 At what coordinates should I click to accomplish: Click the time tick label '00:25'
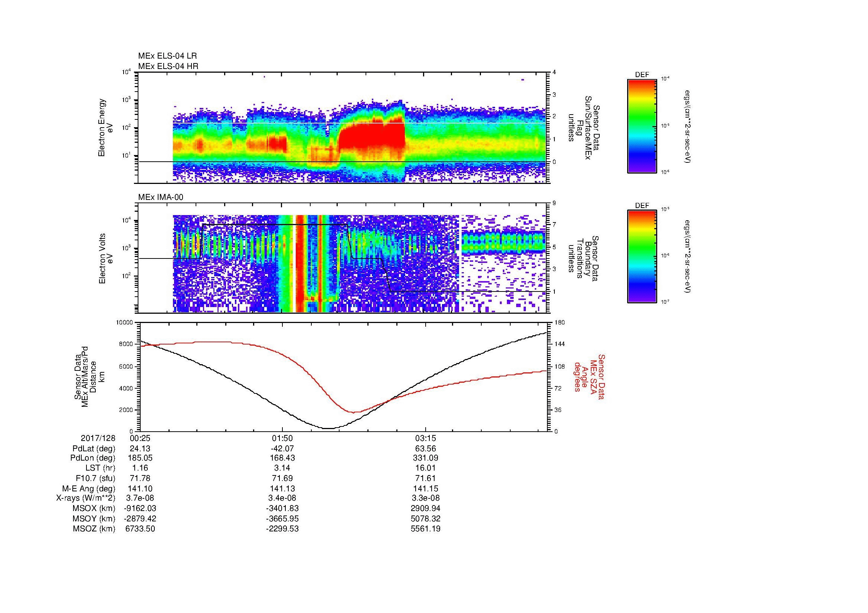click(x=140, y=438)
